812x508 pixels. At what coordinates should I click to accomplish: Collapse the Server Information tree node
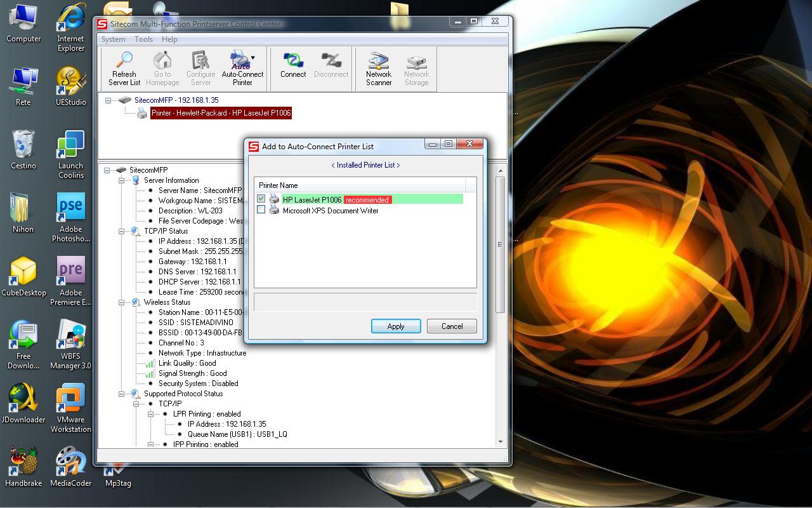tap(121, 180)
